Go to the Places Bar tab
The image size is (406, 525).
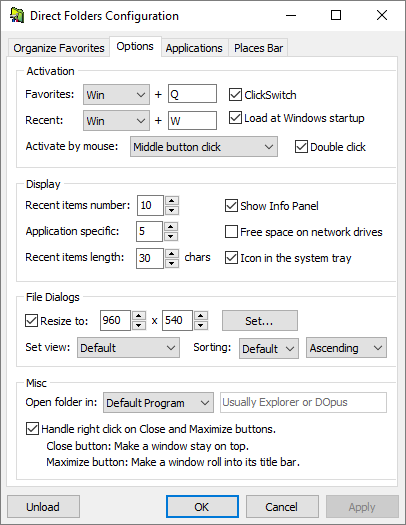tap(258, 48)
